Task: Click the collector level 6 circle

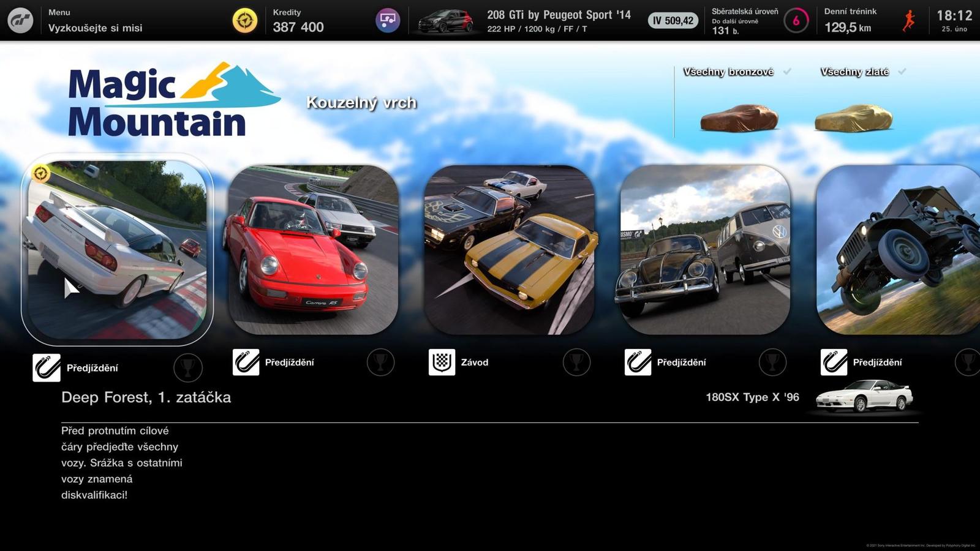Action: [x=796, y=21]
